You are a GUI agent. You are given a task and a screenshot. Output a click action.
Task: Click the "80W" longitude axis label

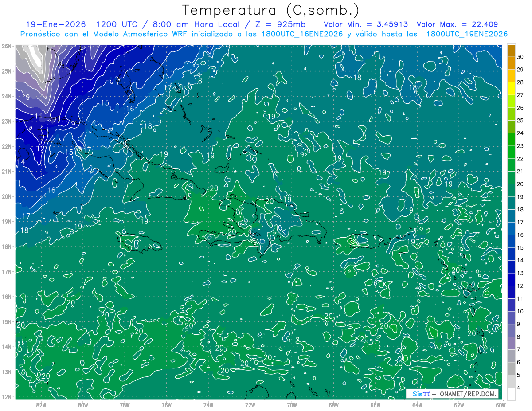(83, 405)
